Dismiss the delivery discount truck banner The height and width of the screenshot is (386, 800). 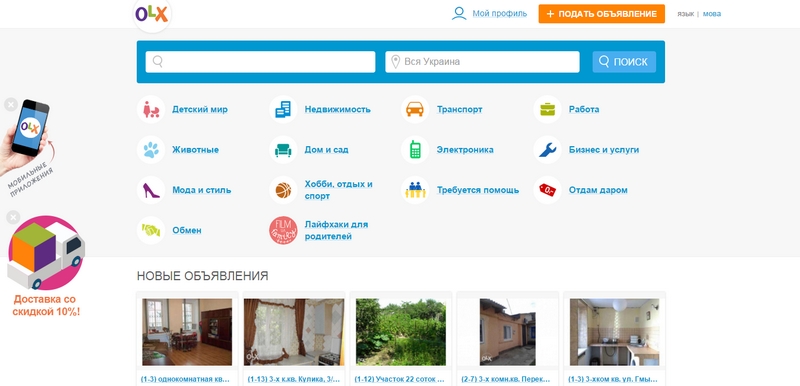(x=13, y=217)
